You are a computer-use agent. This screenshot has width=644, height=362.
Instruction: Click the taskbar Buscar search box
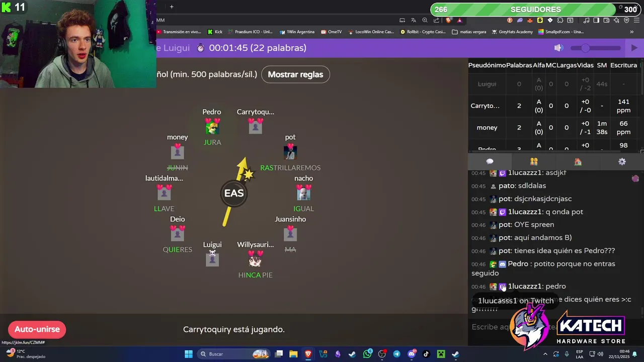[232, 354]
